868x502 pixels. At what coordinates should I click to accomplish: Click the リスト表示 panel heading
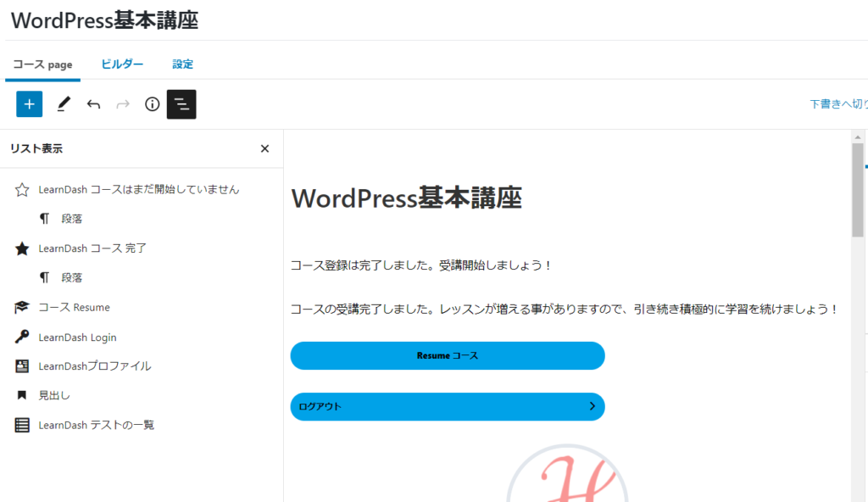point(36,148)
